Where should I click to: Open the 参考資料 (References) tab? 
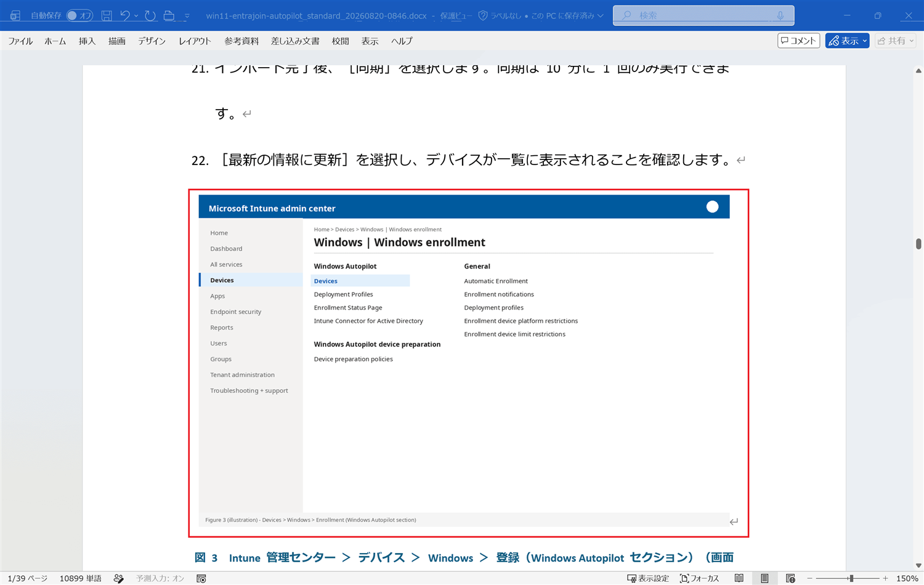click(241, 41)
